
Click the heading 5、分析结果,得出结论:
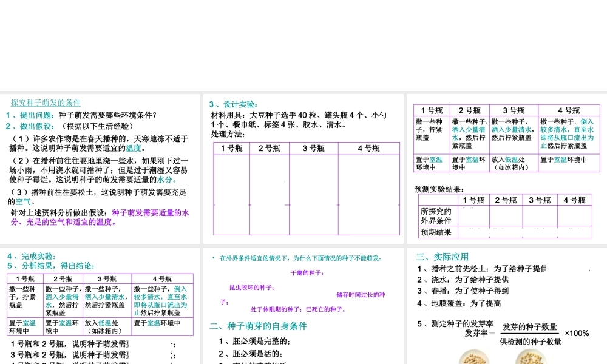[51, 266]
